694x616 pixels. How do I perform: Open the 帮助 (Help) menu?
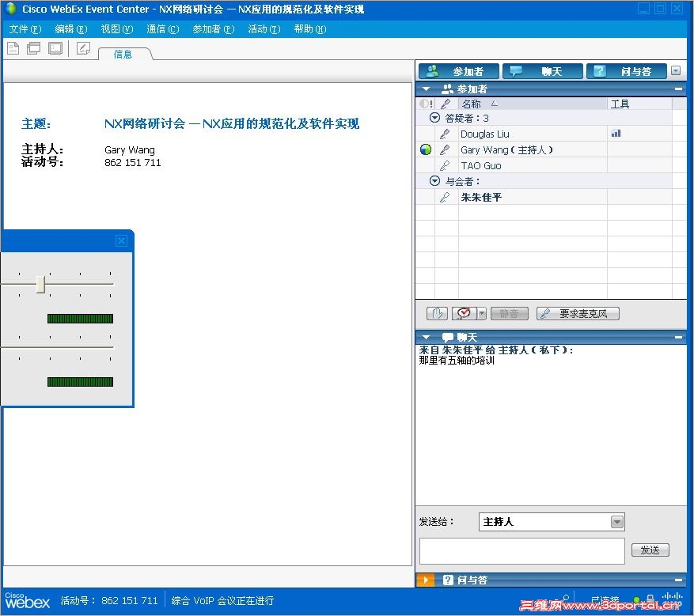click(310, 29)
